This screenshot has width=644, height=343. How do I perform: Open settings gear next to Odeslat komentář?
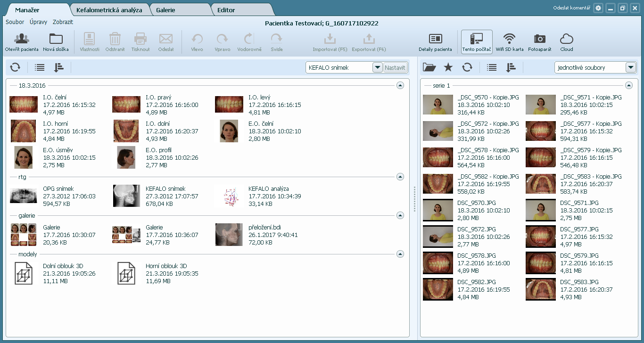pos(598,8)
